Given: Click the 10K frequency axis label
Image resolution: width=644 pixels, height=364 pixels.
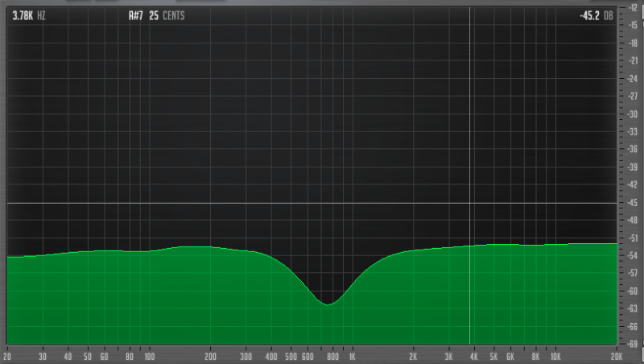Looking at the screenshot, I should point(555,355).
